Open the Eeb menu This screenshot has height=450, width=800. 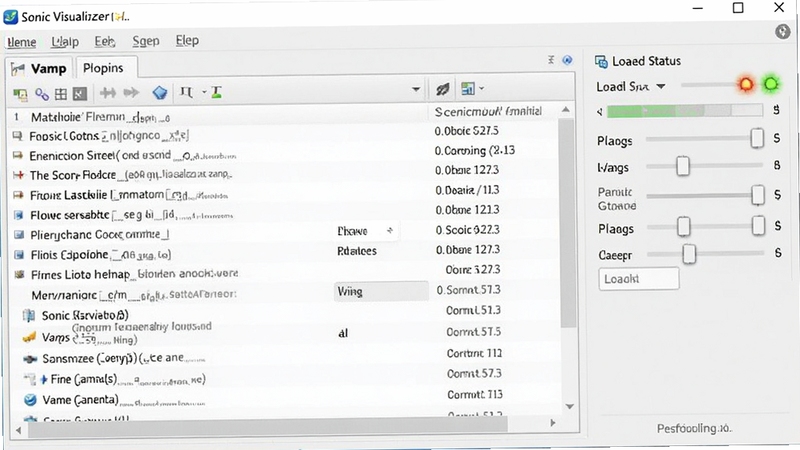pyautogui.click(x=105, y=41)
